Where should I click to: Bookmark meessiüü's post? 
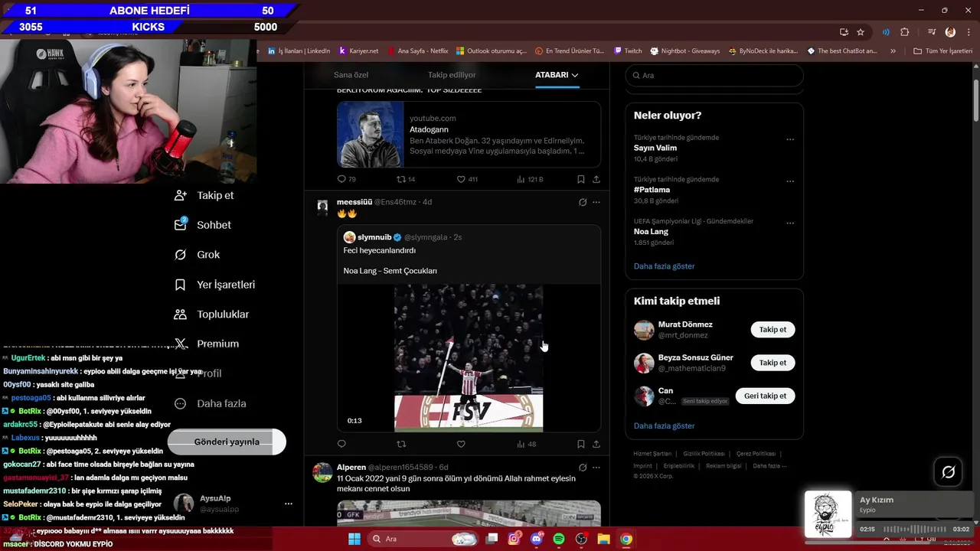(x=580, y=444)
